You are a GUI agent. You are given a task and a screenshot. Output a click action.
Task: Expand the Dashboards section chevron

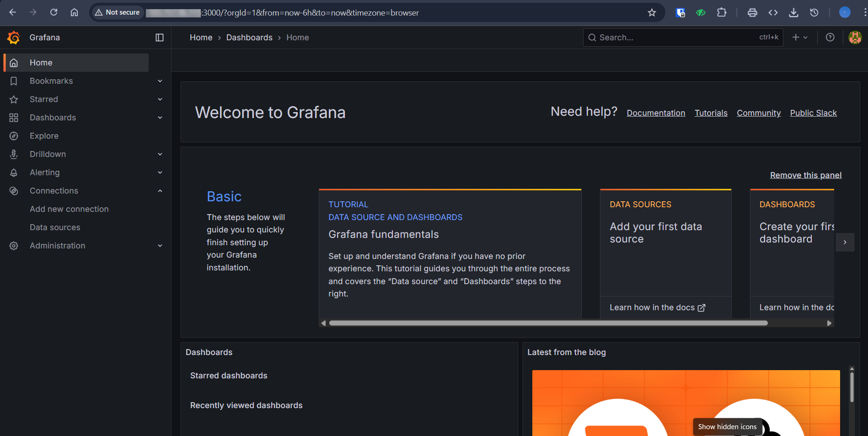click(160, 118)
